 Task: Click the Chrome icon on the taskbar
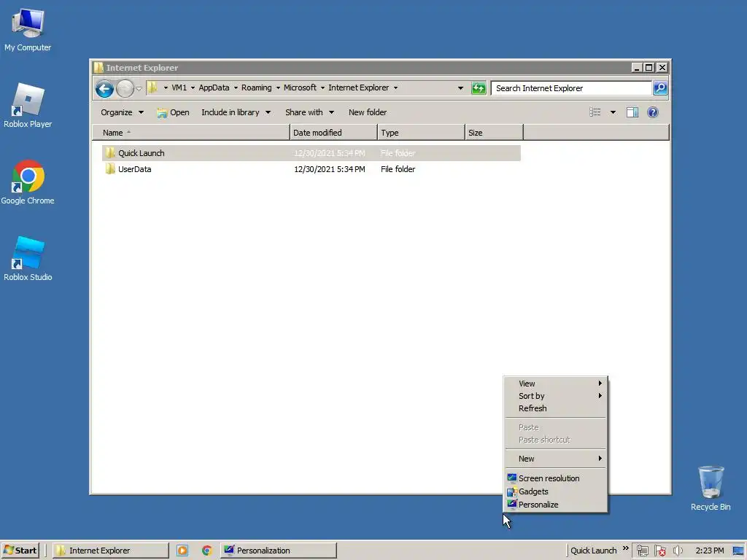(206, 551)
